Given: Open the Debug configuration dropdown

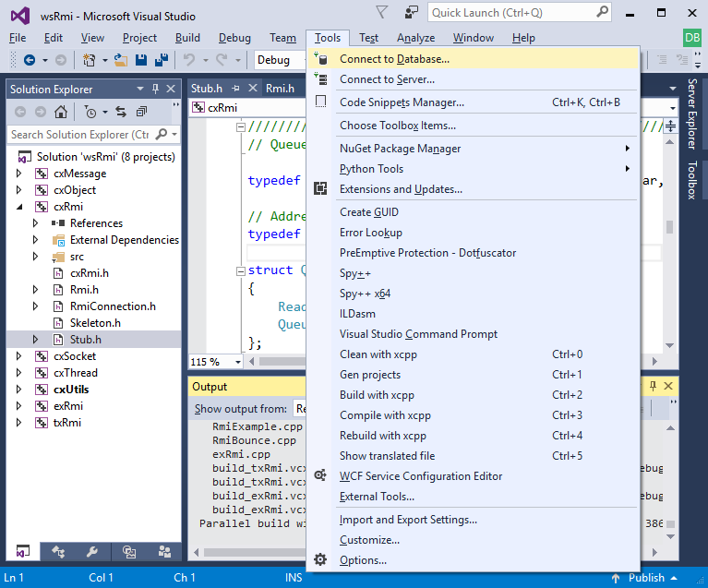Looking at the screenshot, I should click(x=280, y=60).
